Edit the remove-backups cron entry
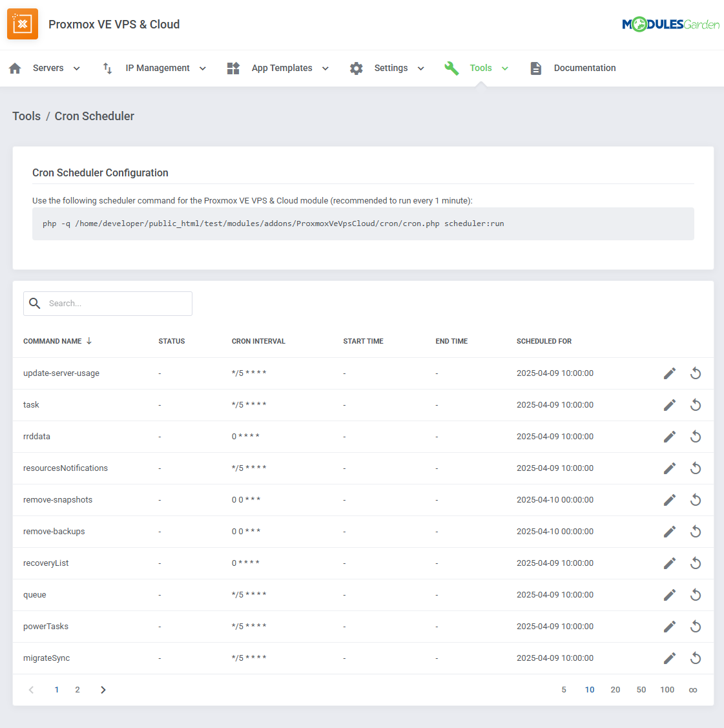 [x=669, y=531]
